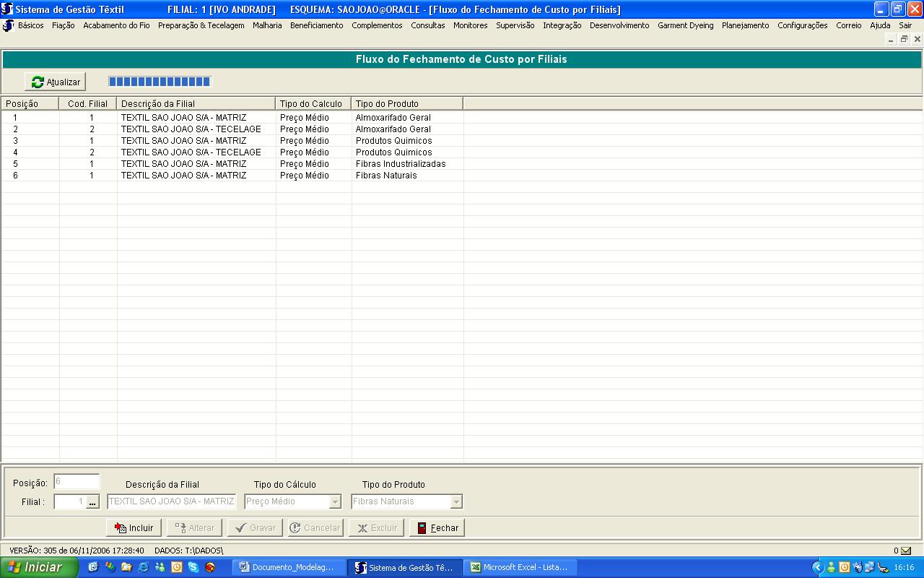Open the envelope message icon in status bar
The image size is (924, 578).
906,551
